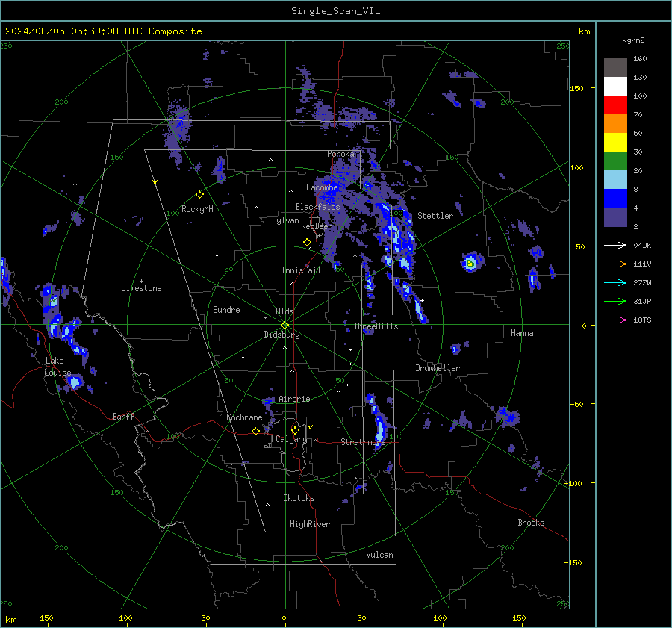Click the "Strathmore" map label
Screen dimensions: 672x628
(363, 442)
